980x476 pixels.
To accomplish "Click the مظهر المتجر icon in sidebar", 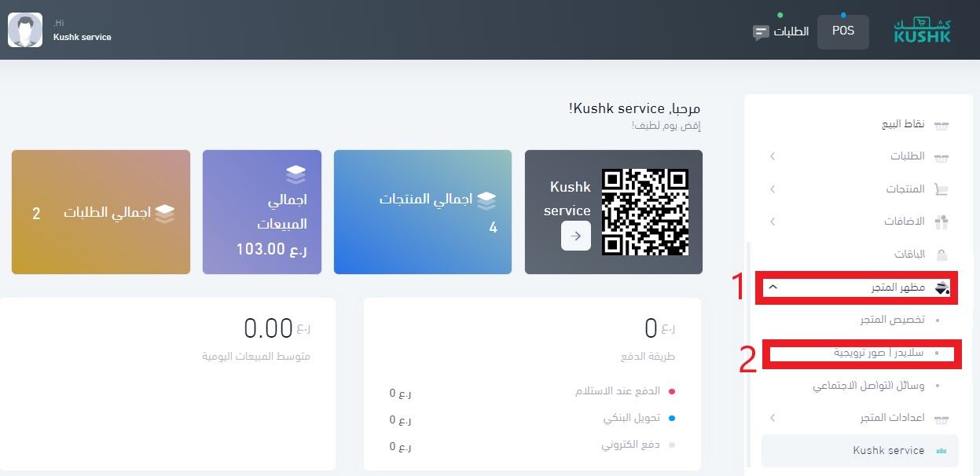I will [942, 288].
